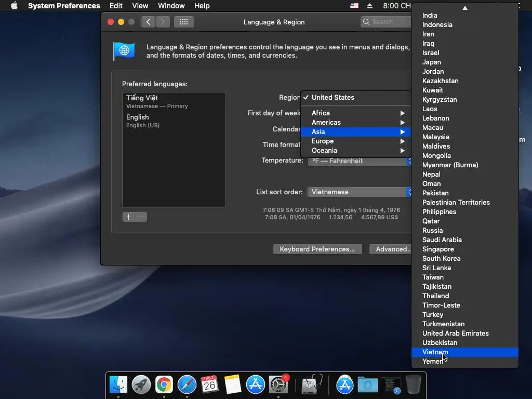
Task: Open the Window menu
Action: [171, 6]
